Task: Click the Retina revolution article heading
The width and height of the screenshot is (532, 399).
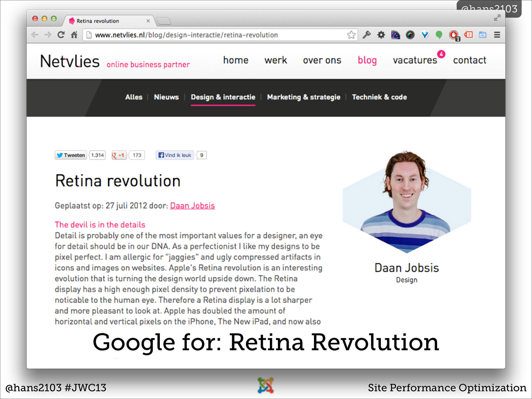Action: 118,181
